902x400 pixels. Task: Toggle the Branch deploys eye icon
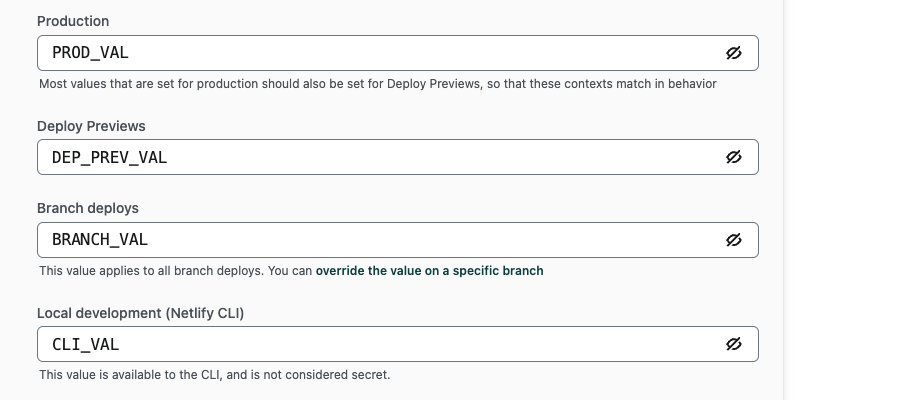point(733,240)
